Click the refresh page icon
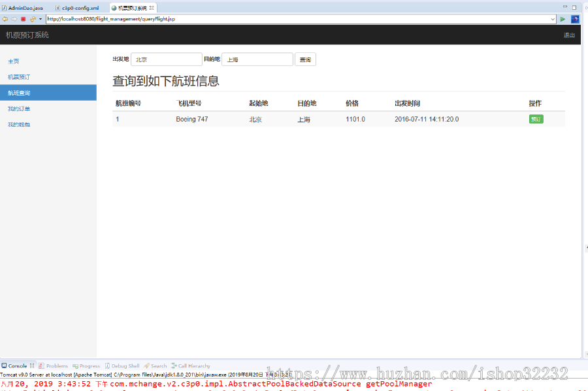This screenshot has height=391, width=588. 32,19
